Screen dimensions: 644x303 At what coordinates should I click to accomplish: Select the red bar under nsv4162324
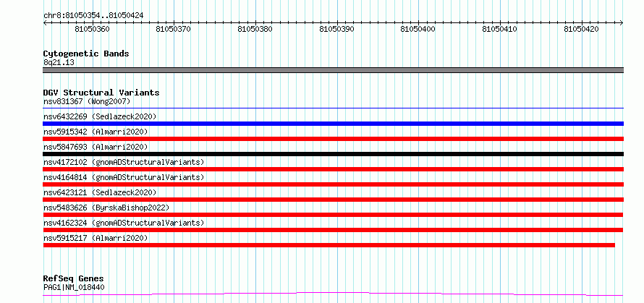333,230
